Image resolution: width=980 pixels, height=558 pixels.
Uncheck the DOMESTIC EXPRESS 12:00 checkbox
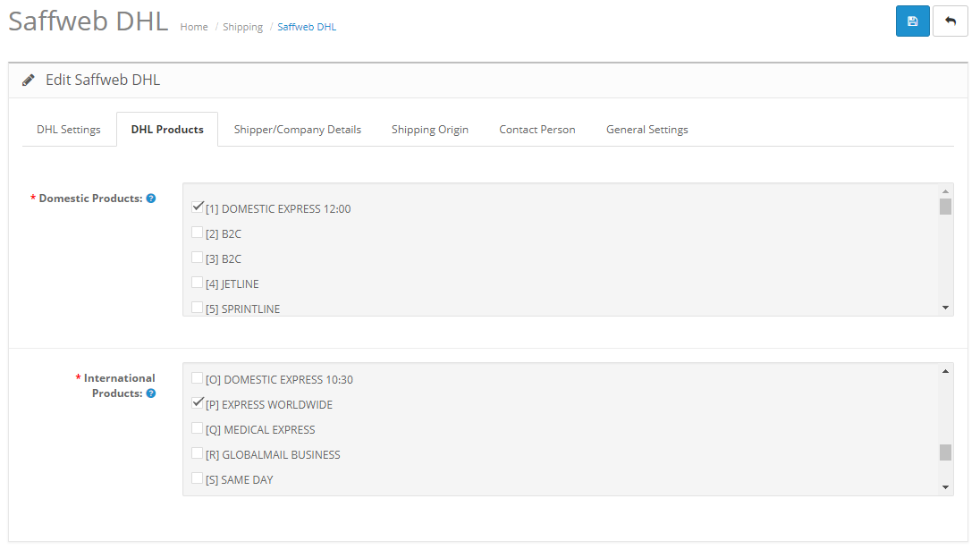[x=198, y=207]
